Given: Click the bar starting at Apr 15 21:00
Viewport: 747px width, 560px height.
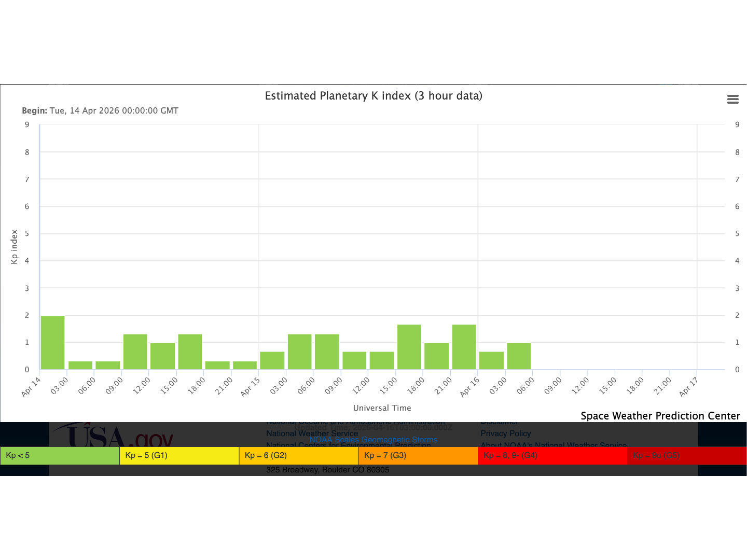Looking at the screenshot, I should click(x=464, y=347).
